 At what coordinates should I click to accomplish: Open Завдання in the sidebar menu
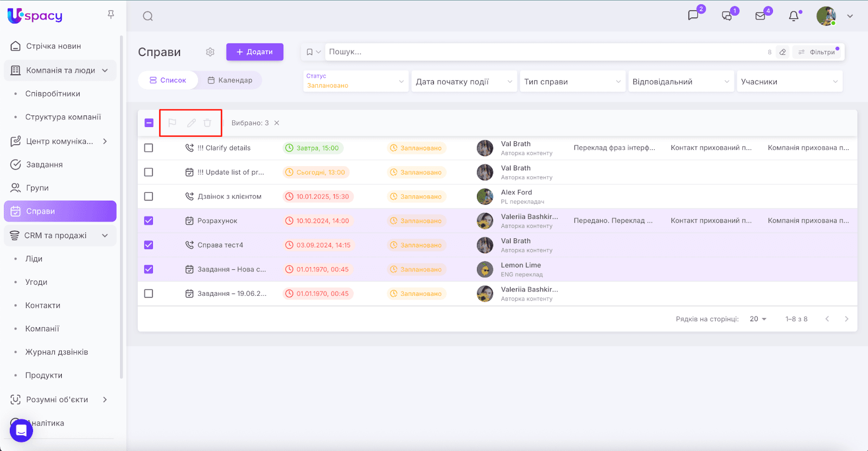(x=44, y=164)
